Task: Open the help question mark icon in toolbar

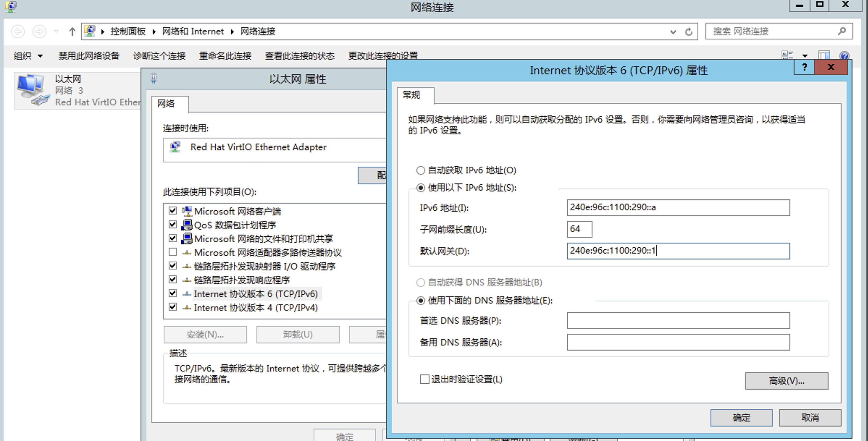Action: 844,56
